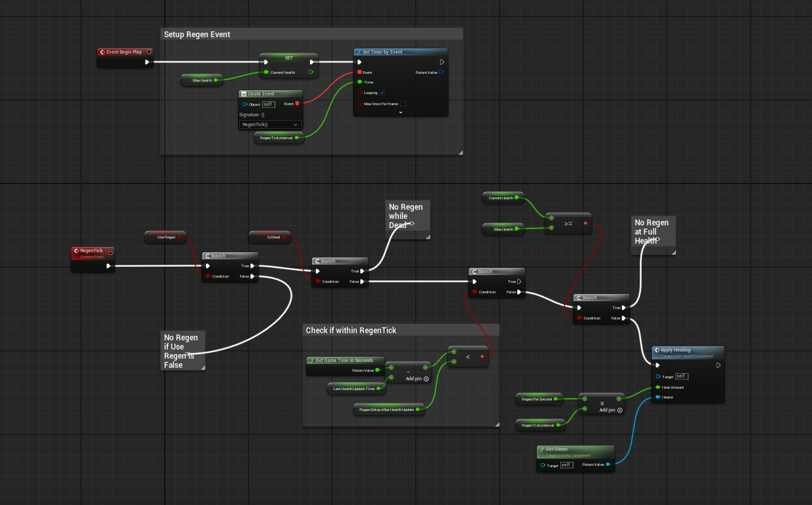Click Event Begin Play's execution output pin

(x=147, y=62)
